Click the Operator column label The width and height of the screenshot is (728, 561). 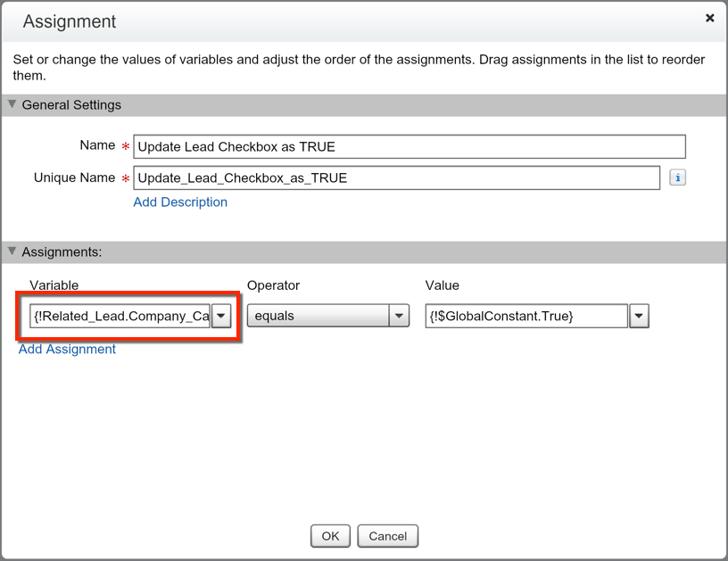pos(273,285)
